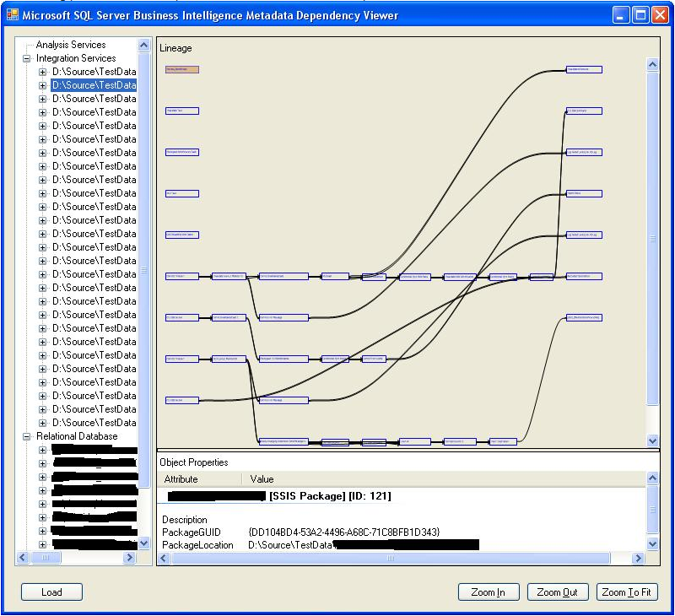Click the tree pane's vertical scrollbar thumb
675x616 pixels.
pos(144,270)
